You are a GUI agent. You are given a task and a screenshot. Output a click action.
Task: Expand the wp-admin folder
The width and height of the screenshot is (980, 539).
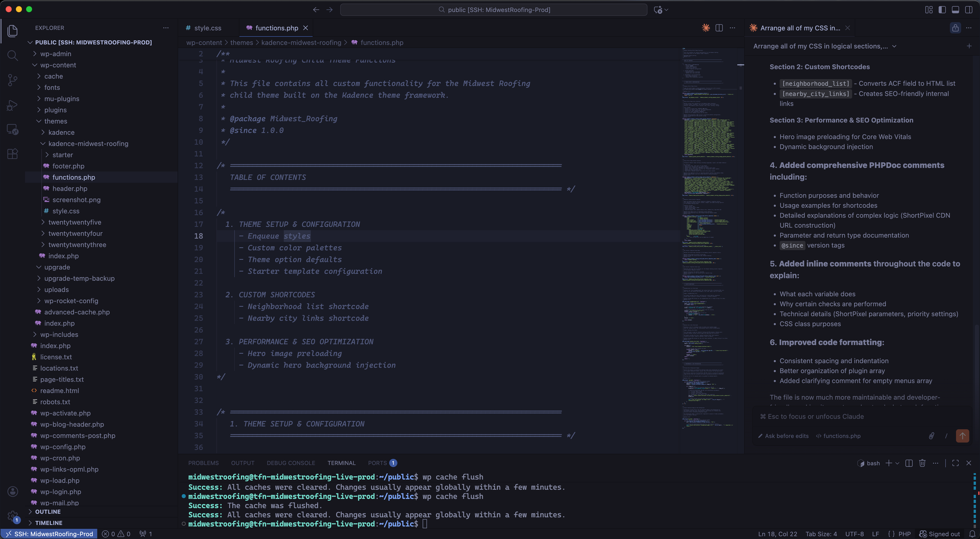coord(55,54)
